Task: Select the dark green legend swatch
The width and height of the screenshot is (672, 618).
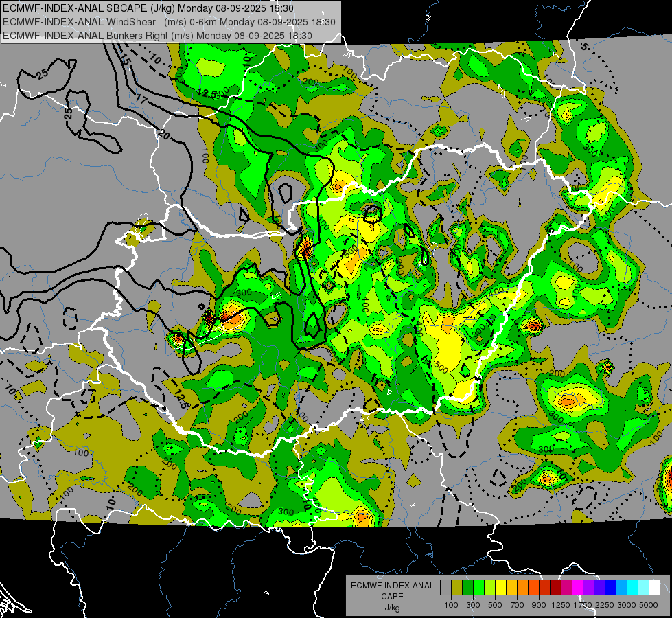Action: (467, 588)
